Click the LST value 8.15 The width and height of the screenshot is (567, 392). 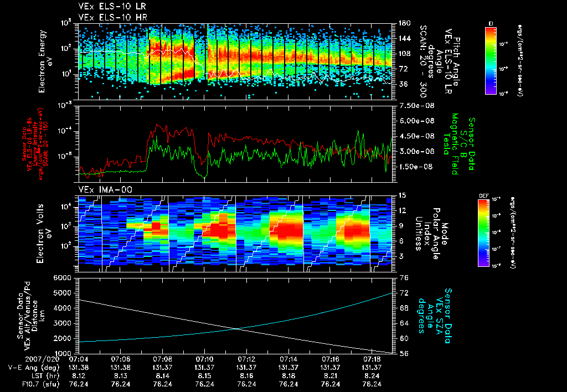pyautogui.click(x=204, y=376)
